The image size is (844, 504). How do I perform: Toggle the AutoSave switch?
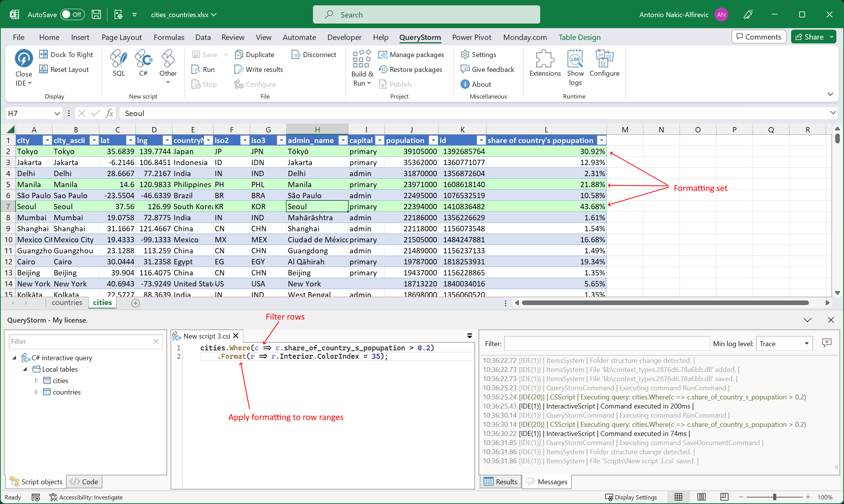[72, 14]
